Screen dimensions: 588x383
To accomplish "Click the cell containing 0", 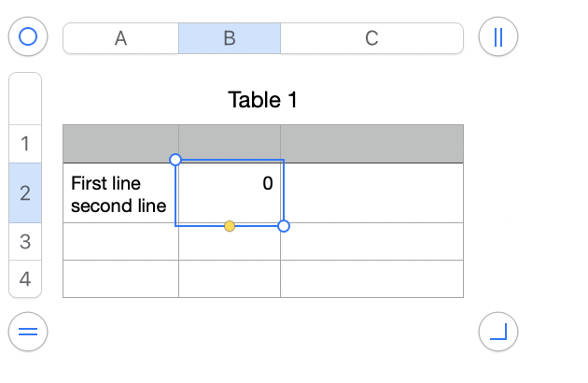I will pos(230,193).
